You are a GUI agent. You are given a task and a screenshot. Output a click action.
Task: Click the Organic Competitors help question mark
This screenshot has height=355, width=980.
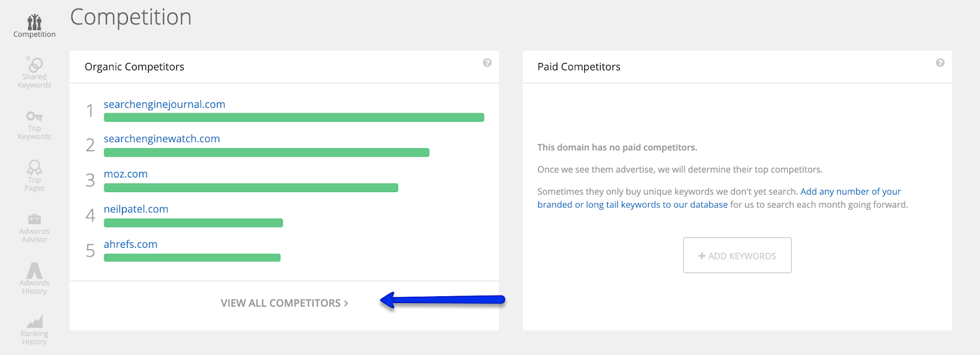pyautogui.click(x=487, y=62)
